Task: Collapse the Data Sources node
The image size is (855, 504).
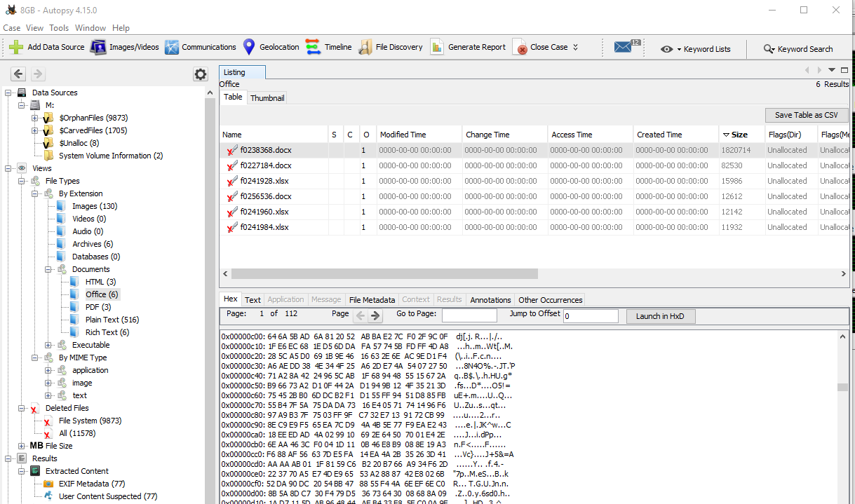Action: (x=8, y=93)
